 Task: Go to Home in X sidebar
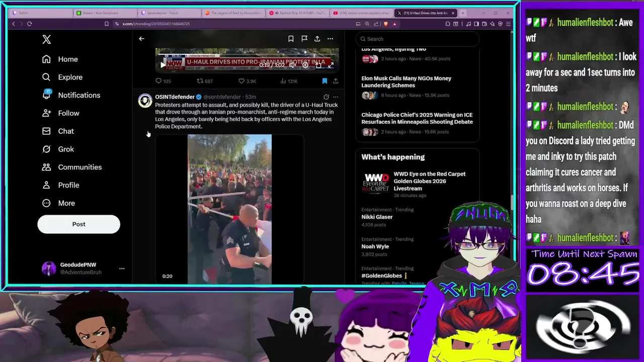pos(60,59)
